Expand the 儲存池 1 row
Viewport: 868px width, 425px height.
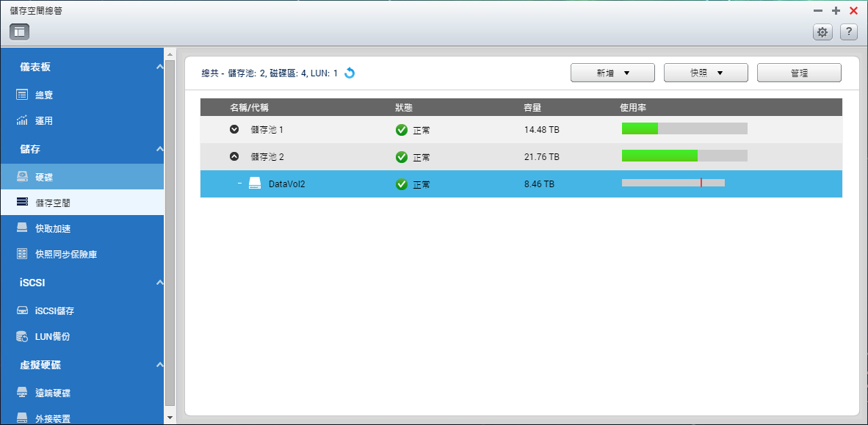click(234, 129)
